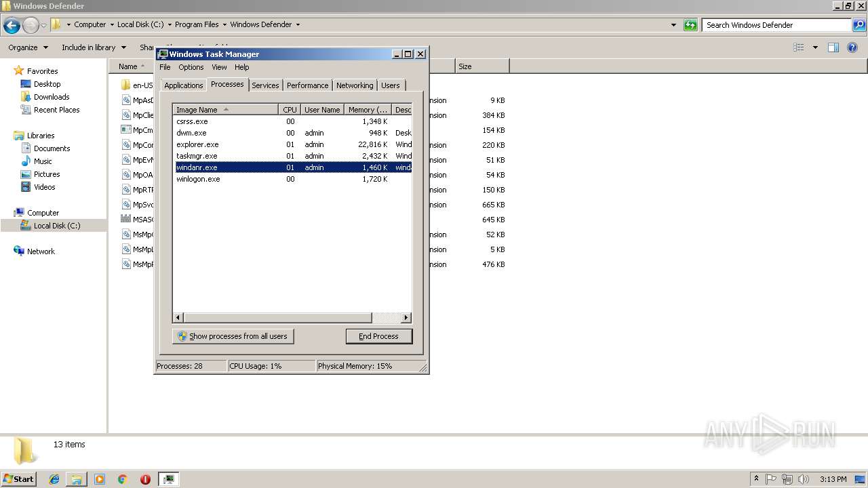The image size is (868, 488).
Task: Open Music library
Action: coord(43,161)
